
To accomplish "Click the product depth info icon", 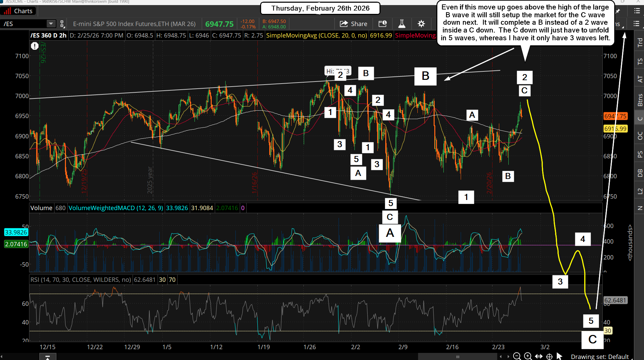I will point(383,24).
